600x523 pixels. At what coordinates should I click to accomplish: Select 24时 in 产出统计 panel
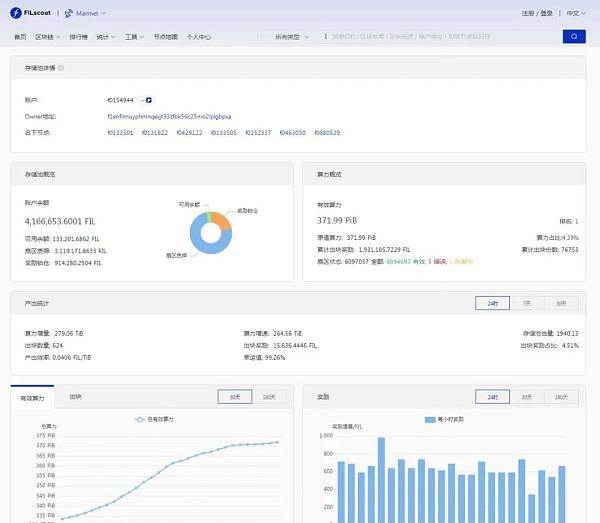coord(492,303)
